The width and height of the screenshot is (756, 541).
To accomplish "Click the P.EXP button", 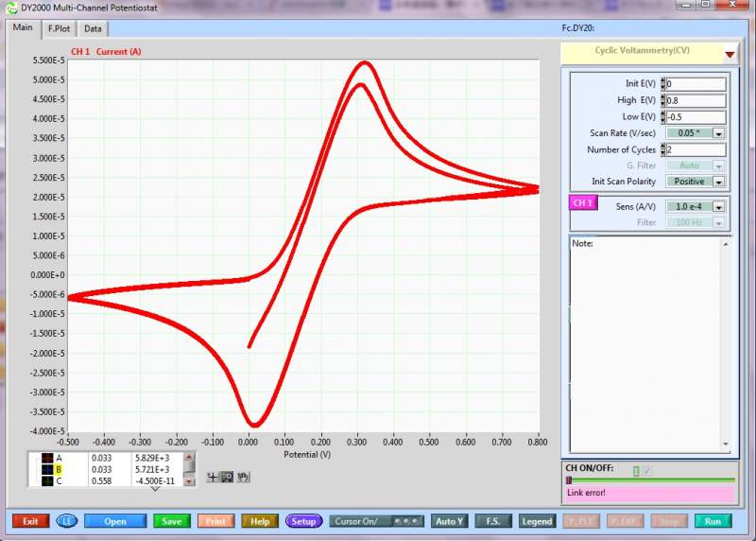I will click(626, 521).
